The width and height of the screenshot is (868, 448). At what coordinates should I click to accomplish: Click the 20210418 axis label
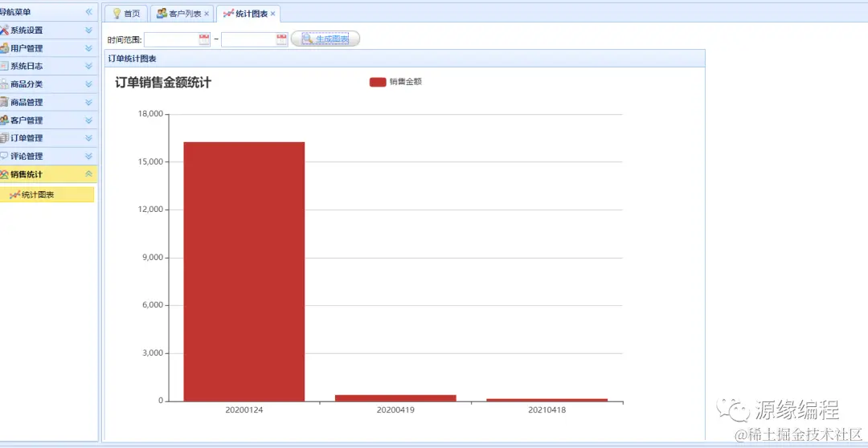click(547, 410)
